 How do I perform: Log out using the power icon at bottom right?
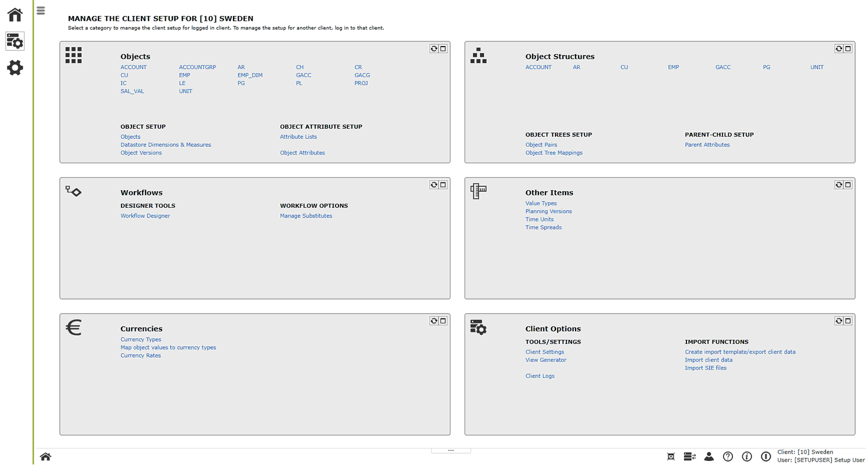point(765,456)
